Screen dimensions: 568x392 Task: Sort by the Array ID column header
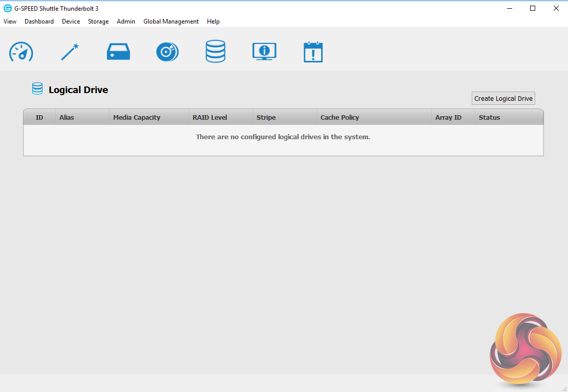453,117
